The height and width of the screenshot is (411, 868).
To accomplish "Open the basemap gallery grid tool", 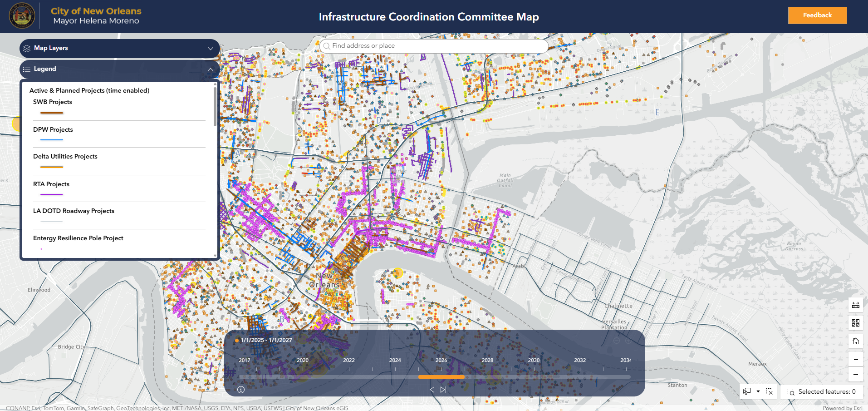I will 856,323.
